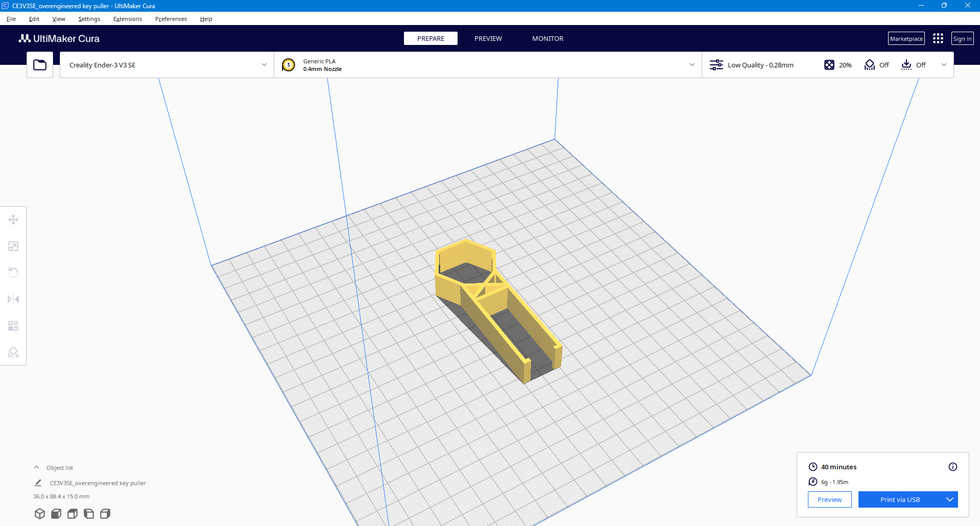Select the Mirror tool in sidebar
Screen dimensions: 980x526
pos(13,299)
